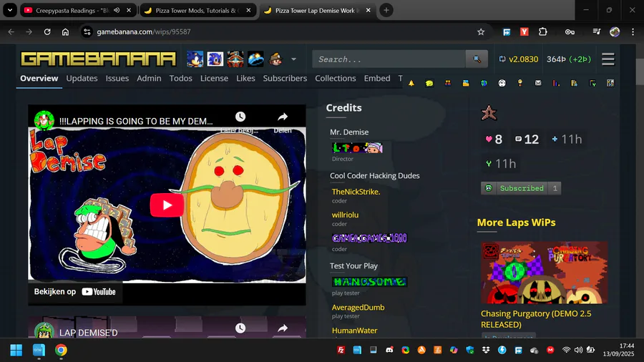Open the medal award icon in toolbar

pyautogui.click(x=520, y=83)
